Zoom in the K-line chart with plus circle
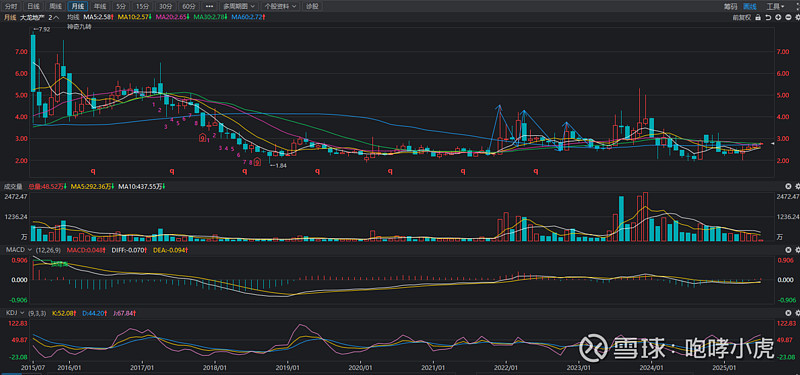Image resolution: width=800 pixels, height=375 pixels. (x=778, y=17)
